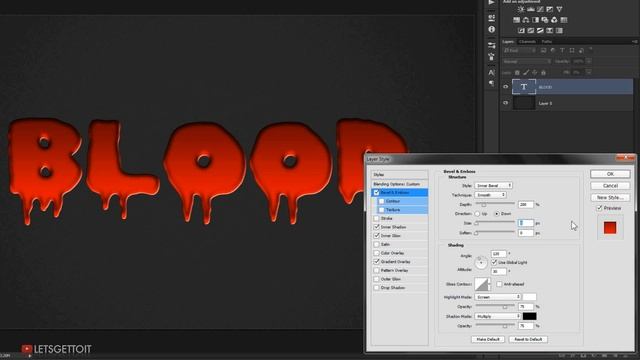Toggle Use Global Light checkbox
The image size is (640, 360).
[x=494, y=262]
